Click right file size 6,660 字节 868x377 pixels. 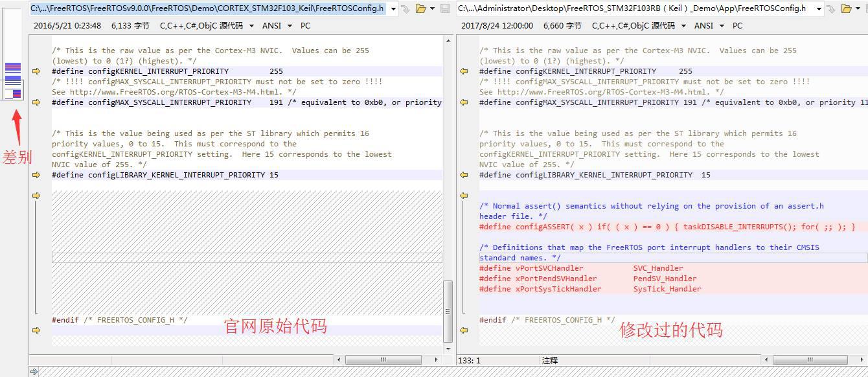pyautogui.click(x=562, y=26)
